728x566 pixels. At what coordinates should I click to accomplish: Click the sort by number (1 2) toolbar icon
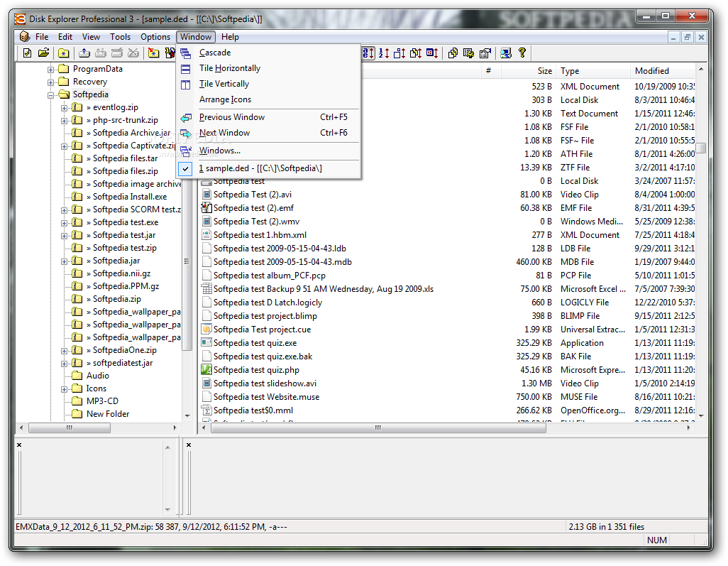pos(383,53)
